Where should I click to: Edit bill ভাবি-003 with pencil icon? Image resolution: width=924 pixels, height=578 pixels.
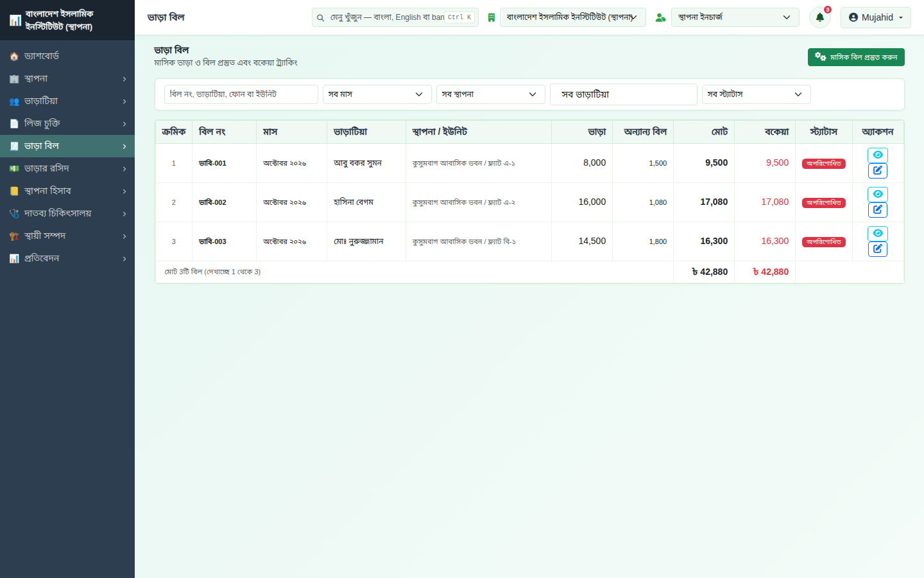tap(878, 249)
